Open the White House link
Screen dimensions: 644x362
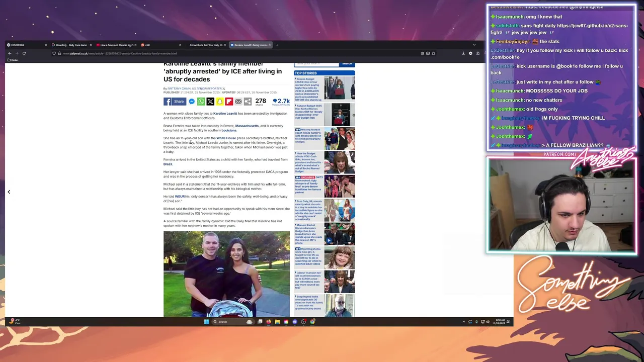pyautogui.click(x=226, y=138)
